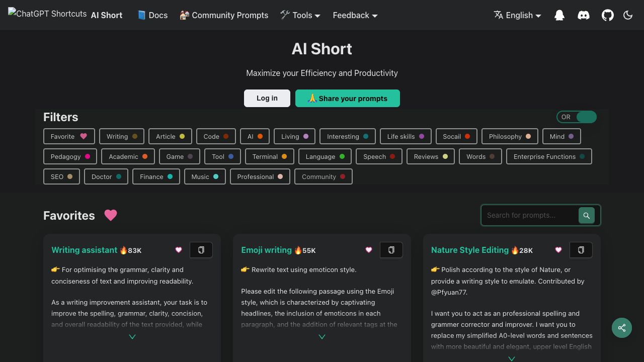This screenshot has height=362, width=644.
Task: Copy the Emoji writing prompt
Action: (x=391, y=250)
